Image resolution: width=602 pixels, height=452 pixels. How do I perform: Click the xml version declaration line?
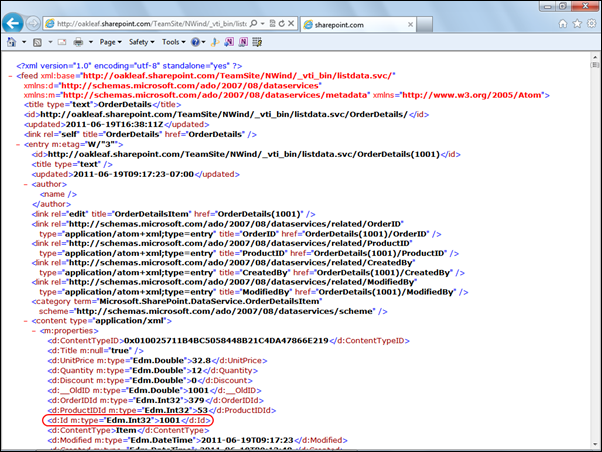[x=129, y=66]
